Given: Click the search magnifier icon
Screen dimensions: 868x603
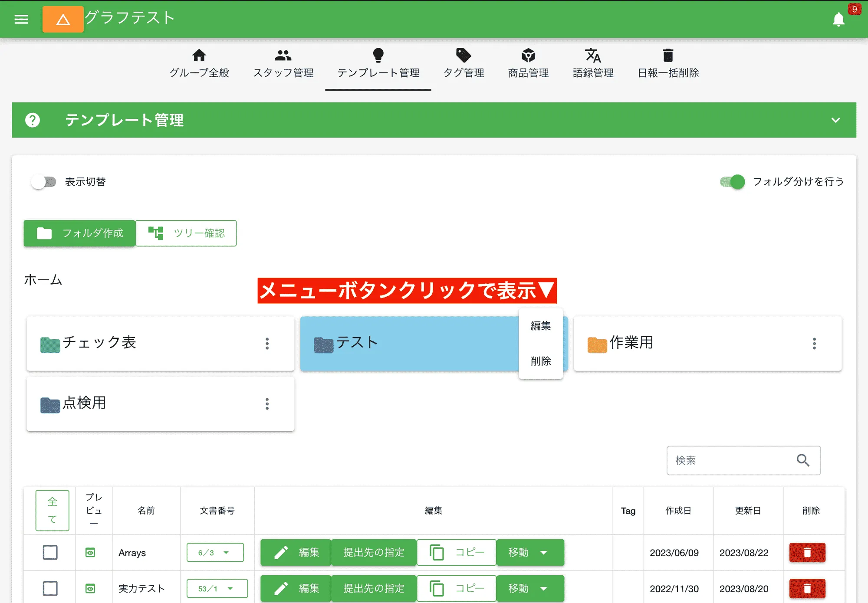Looking at the screenshot, I should (x=803, y=460).
